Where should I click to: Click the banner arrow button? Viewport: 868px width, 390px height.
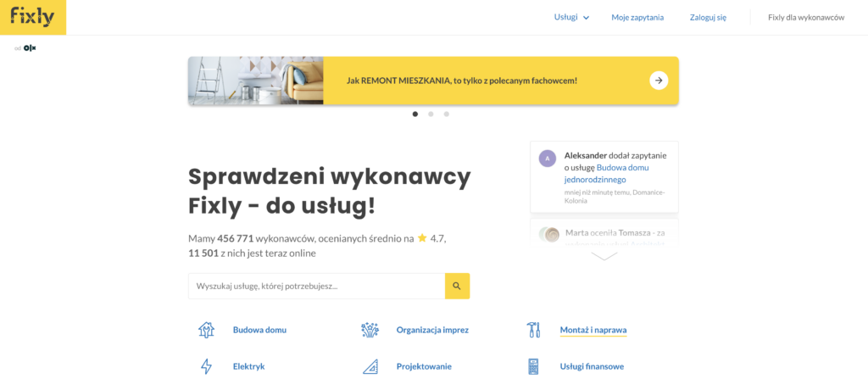[x=659, y=81]
